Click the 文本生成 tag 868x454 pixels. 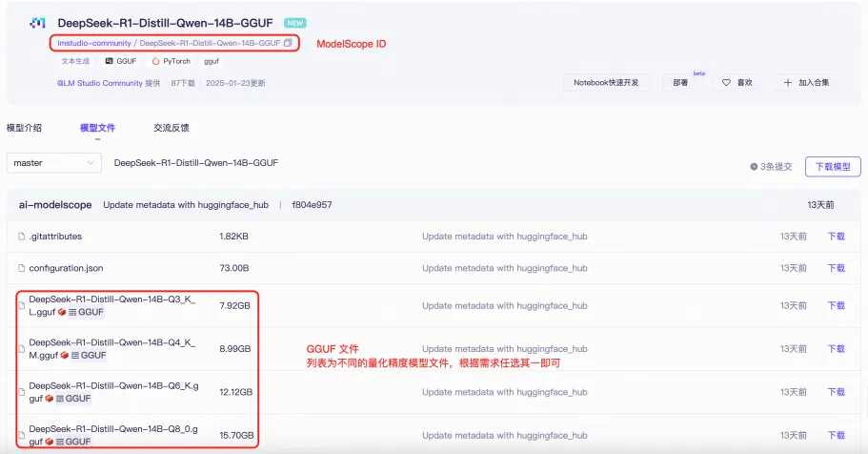(75, 61)
